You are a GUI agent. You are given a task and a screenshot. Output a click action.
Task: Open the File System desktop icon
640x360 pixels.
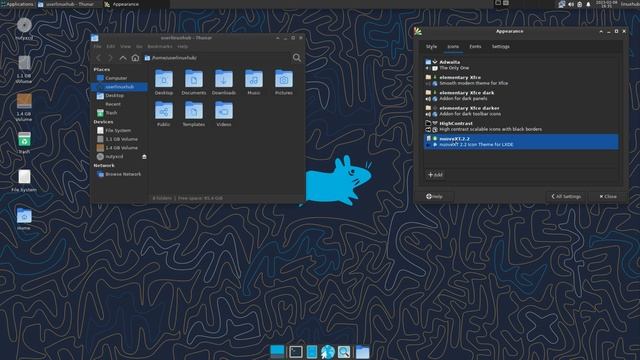tap(24, 180)
